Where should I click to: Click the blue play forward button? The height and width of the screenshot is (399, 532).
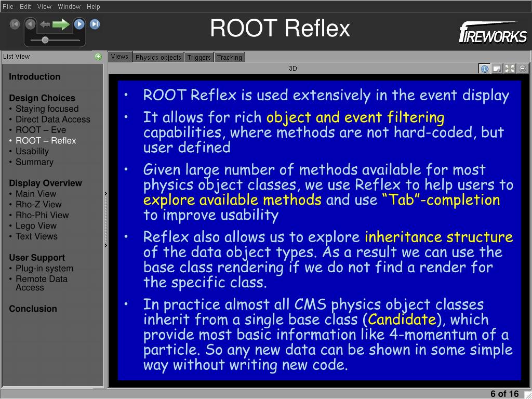[79, 24]
